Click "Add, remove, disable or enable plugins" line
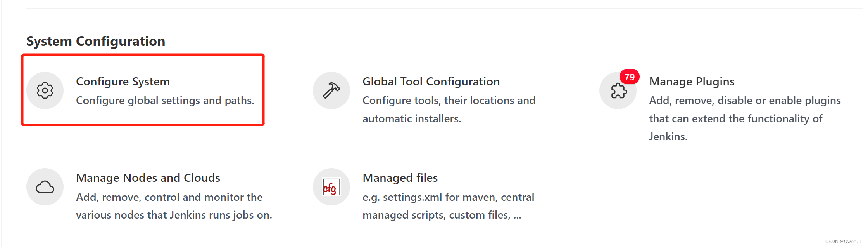 745,101
